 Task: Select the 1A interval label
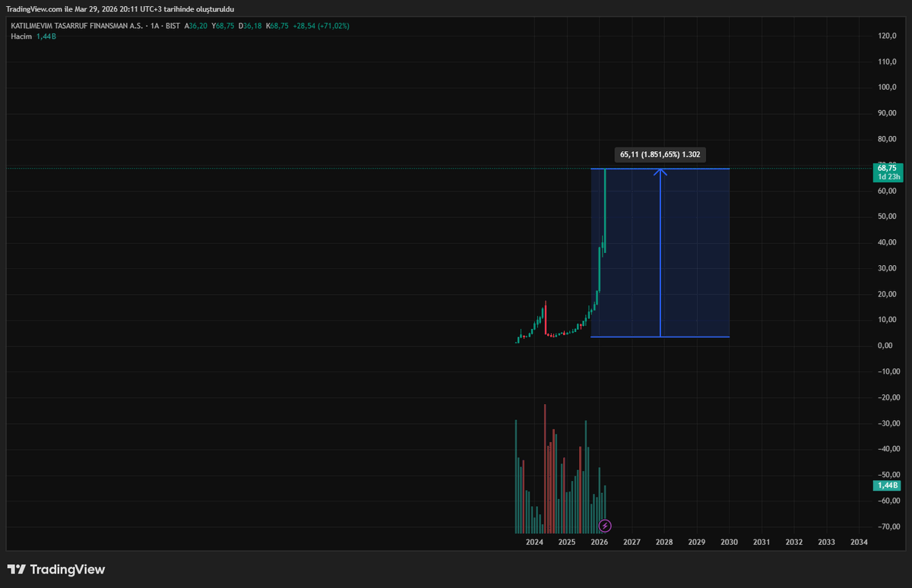tap(156, 26)
